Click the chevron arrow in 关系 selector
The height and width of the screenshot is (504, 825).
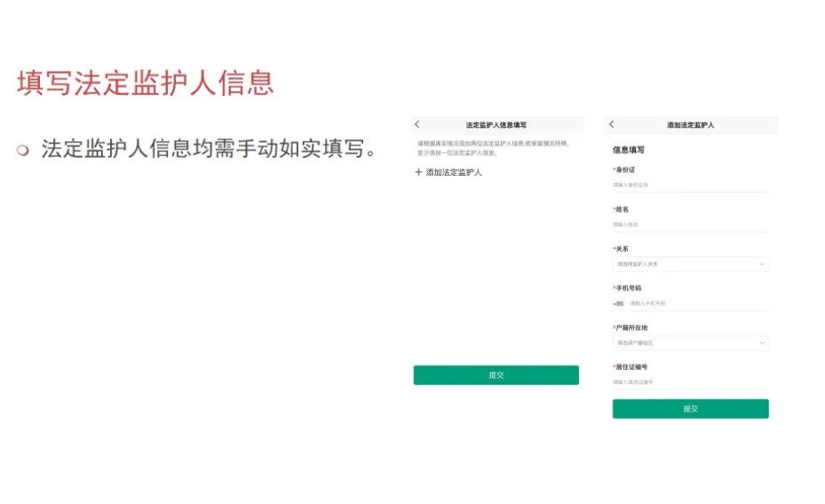tap(762, 264)
